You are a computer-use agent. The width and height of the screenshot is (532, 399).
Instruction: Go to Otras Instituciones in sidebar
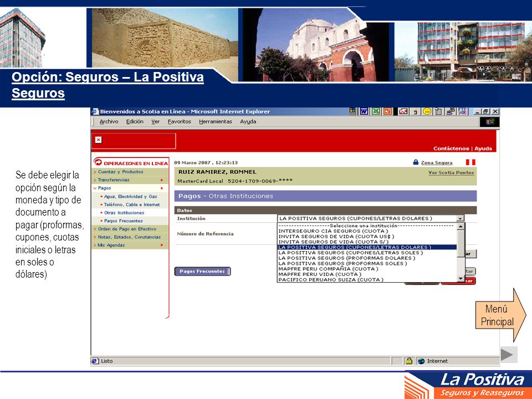[124, 213]
